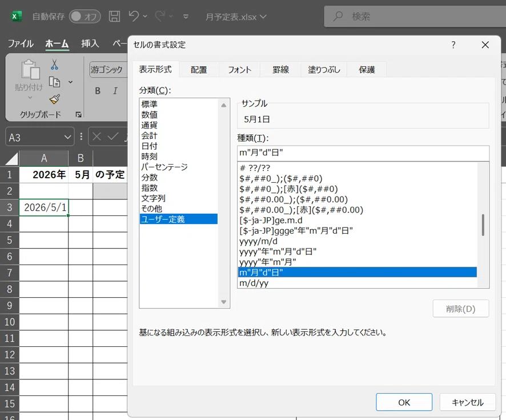The image size is (506, 420).
Task: Select cell A3 containing 2026/5/1
Action: tap(44, 207)
